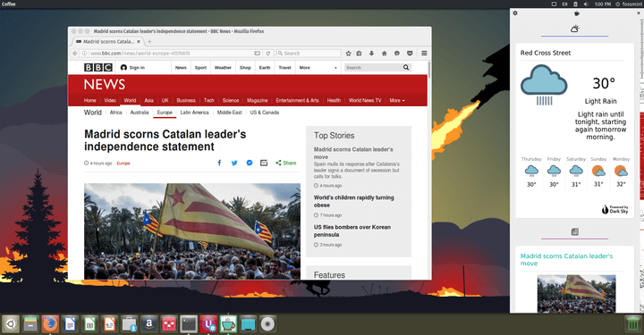Open Terminal from the dock
The image size is (644, 335).
[189, 324]
